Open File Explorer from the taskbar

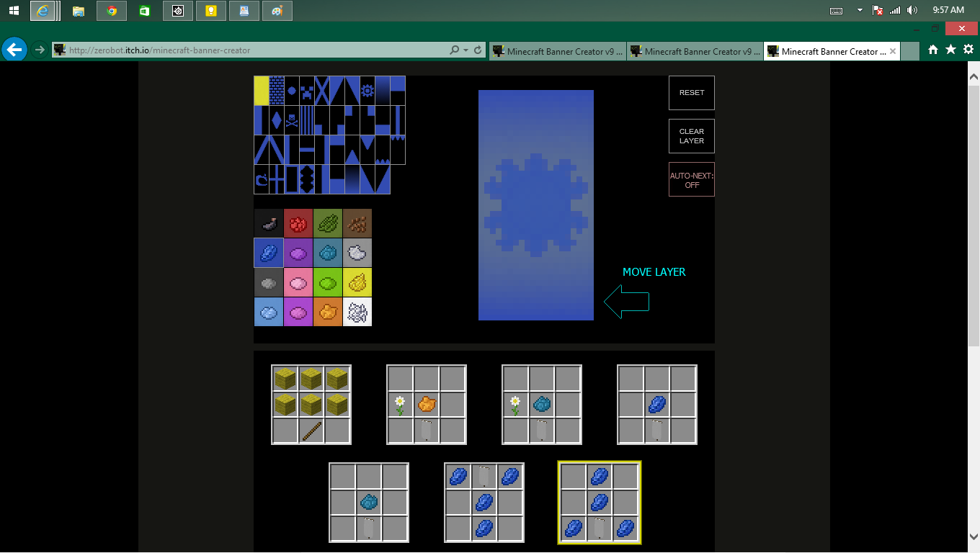tap(79, 11)
